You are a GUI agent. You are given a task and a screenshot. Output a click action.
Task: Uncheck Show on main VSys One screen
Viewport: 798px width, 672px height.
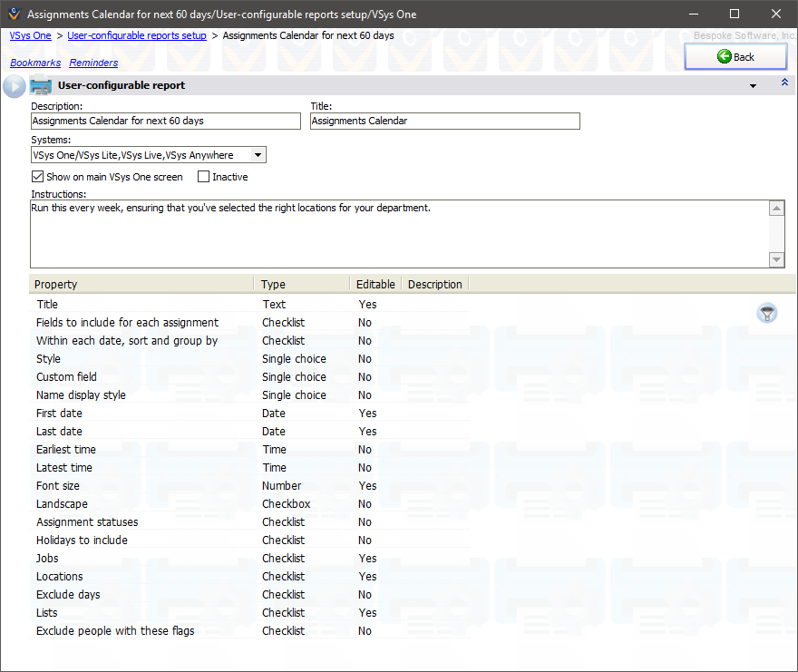point(38,177)
